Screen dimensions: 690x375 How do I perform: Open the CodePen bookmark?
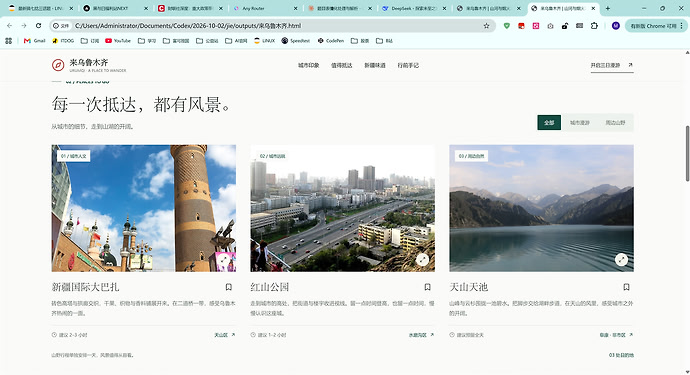(x=330, y=41)
